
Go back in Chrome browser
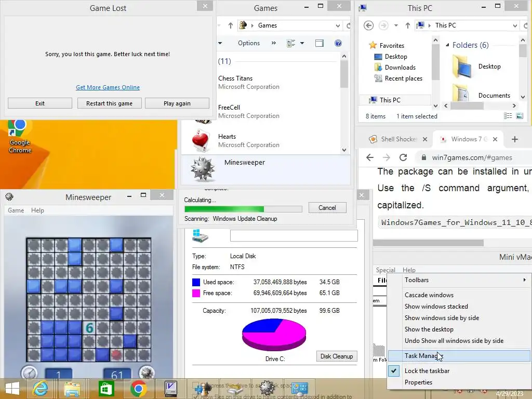click(x=370, y=157)
